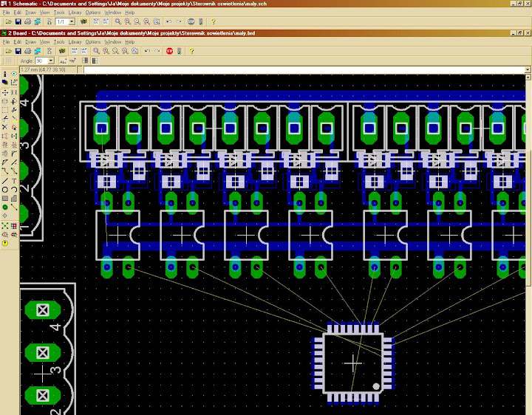Click the coordinates readout 1.27 mm

click(43, 69)
